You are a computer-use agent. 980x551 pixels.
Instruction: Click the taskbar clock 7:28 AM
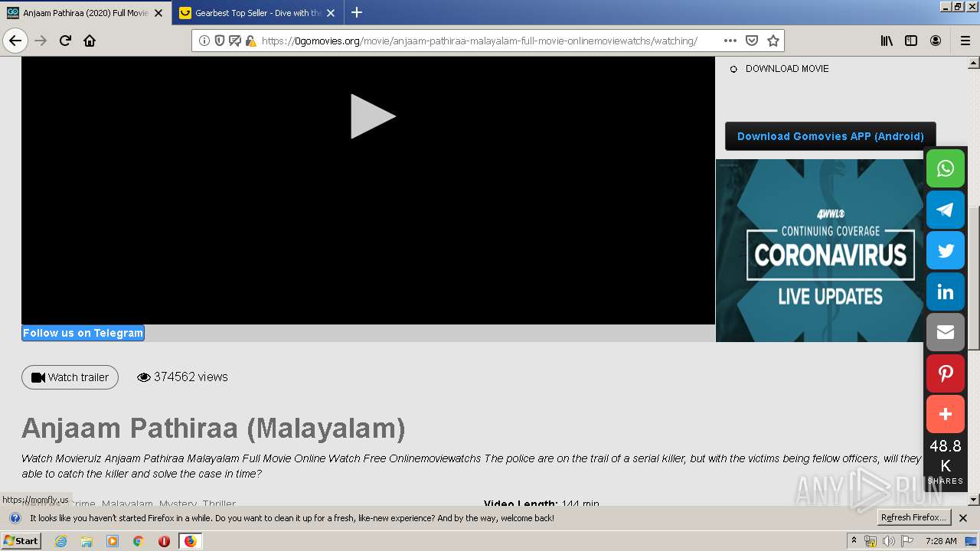(x=941, y=541)
